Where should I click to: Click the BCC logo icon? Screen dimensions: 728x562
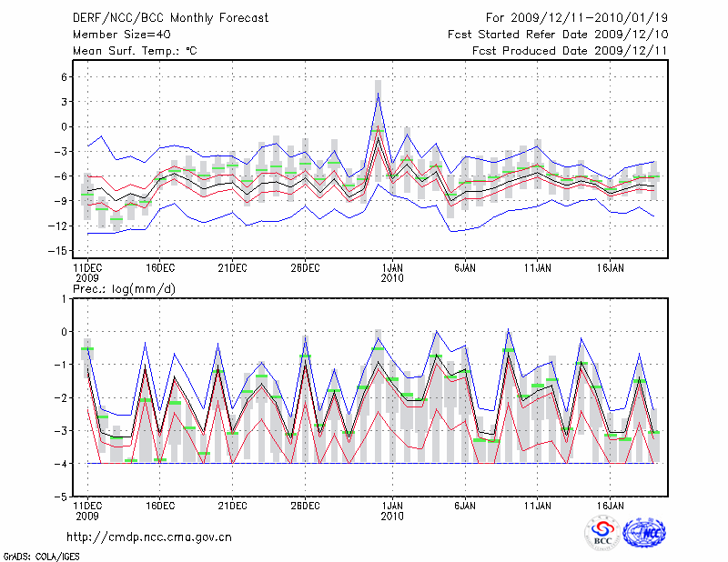[x=602, y=534]
